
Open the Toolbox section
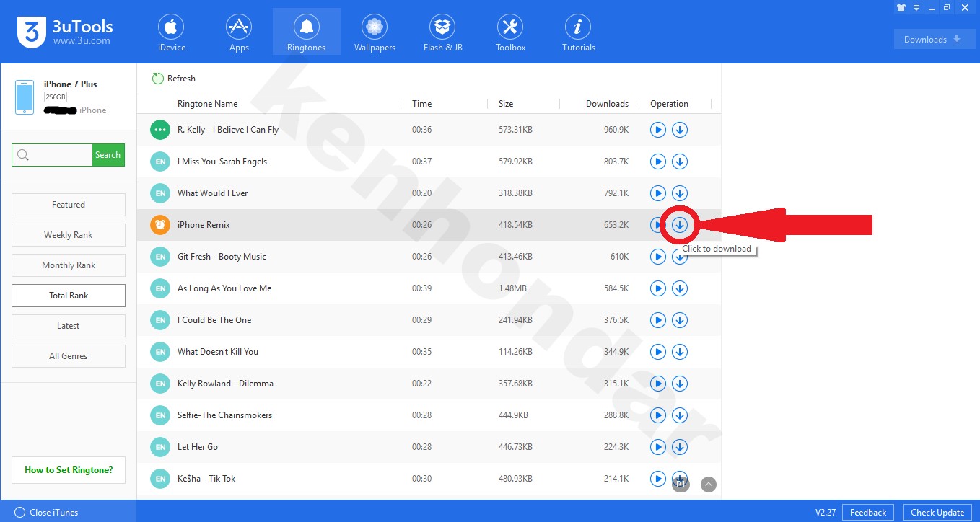click(x=510, y=33)
